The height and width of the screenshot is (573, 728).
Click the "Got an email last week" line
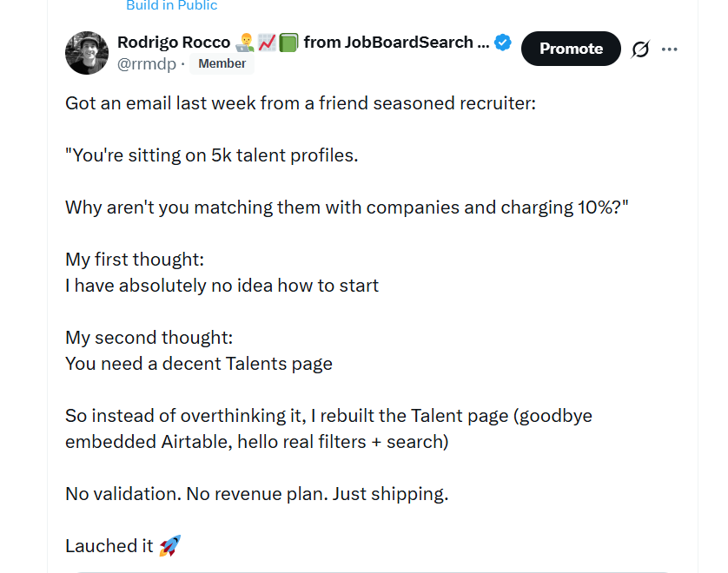coord(301,103)
